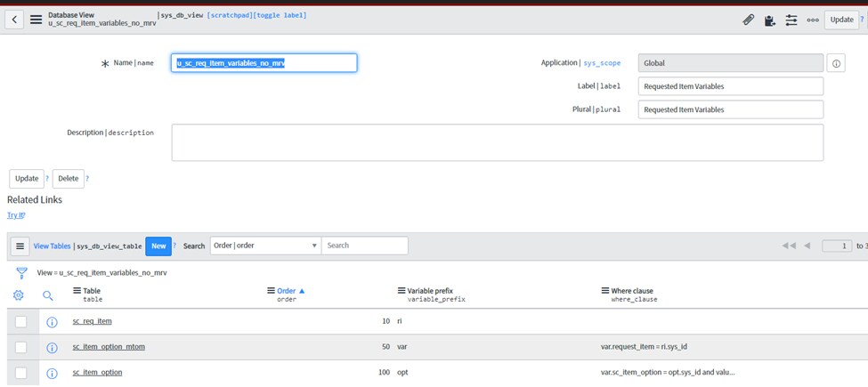868x387 pixels.
Task: Check the sc_item_option_mtom row checkbox
Action: pos(20,348)
